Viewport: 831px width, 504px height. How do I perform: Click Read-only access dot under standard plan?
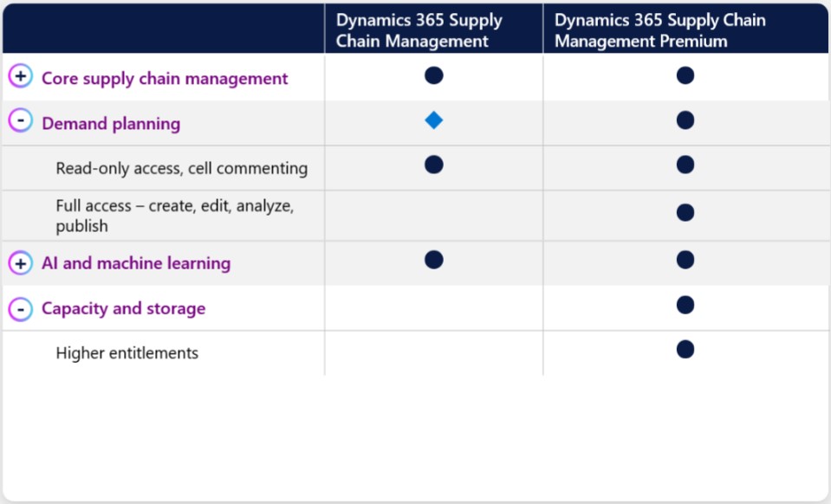(434, 165)
